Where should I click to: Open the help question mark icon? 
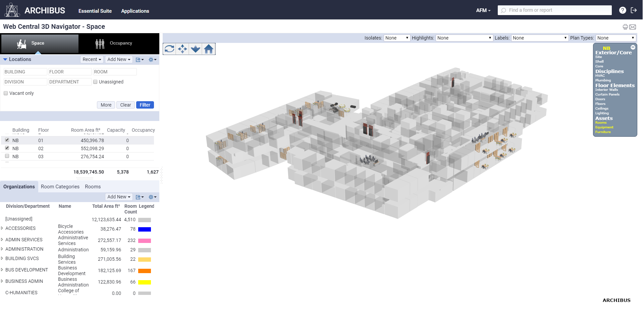[623, 10]
